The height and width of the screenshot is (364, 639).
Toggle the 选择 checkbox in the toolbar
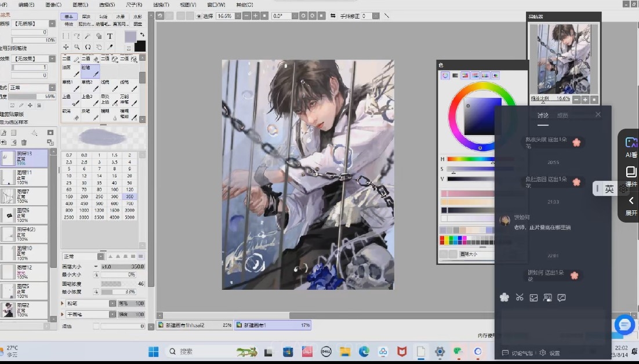[x=199, y=16]
